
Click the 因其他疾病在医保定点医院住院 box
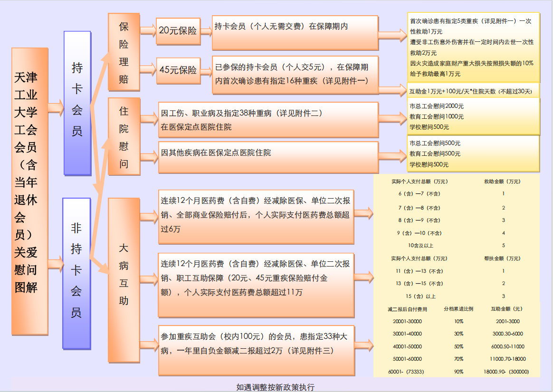268,157
